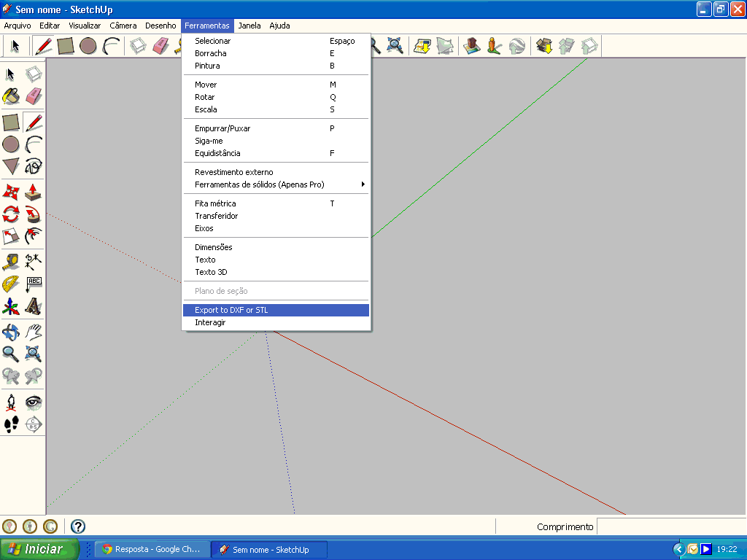Click the Rectangle icon in top toolbar
The width and height of the screenshot is (747, 560).
click(x=65, y=46)
